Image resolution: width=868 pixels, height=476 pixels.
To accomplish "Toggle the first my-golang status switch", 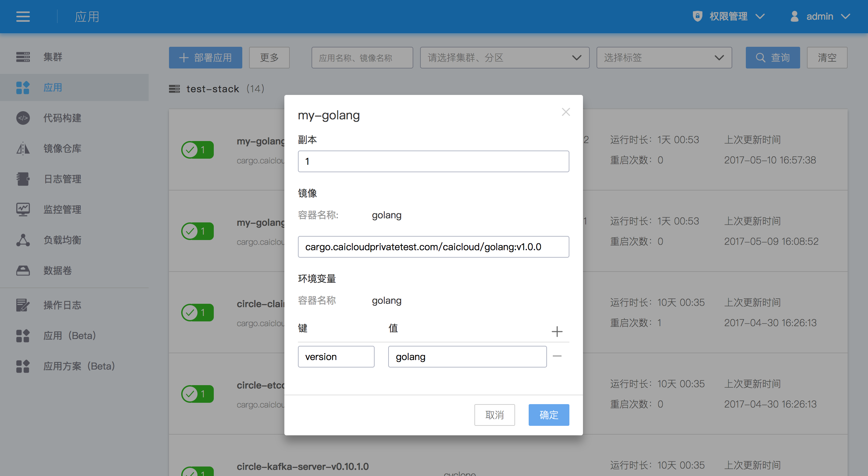I will coord(197,150).
